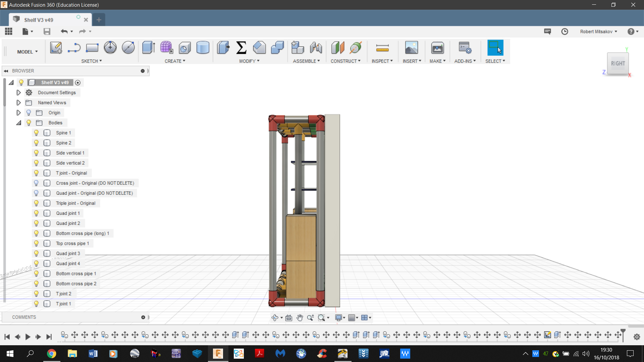
Task: Click the Job Status clock icon
Action: pyautogui.click(x=565, y=32)
